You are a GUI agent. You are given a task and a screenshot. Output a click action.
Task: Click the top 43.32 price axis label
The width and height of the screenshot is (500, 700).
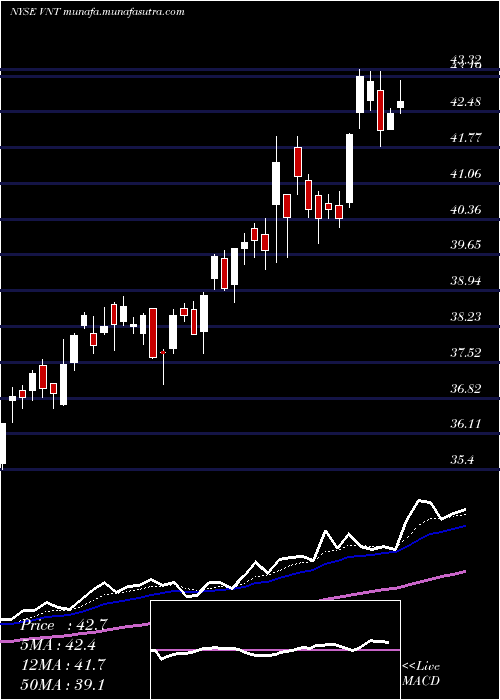[466, 59]
